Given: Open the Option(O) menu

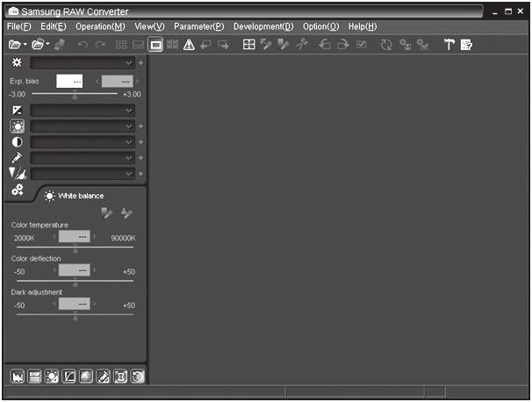Looking at the screenshot, I should [x=321, y=26].
